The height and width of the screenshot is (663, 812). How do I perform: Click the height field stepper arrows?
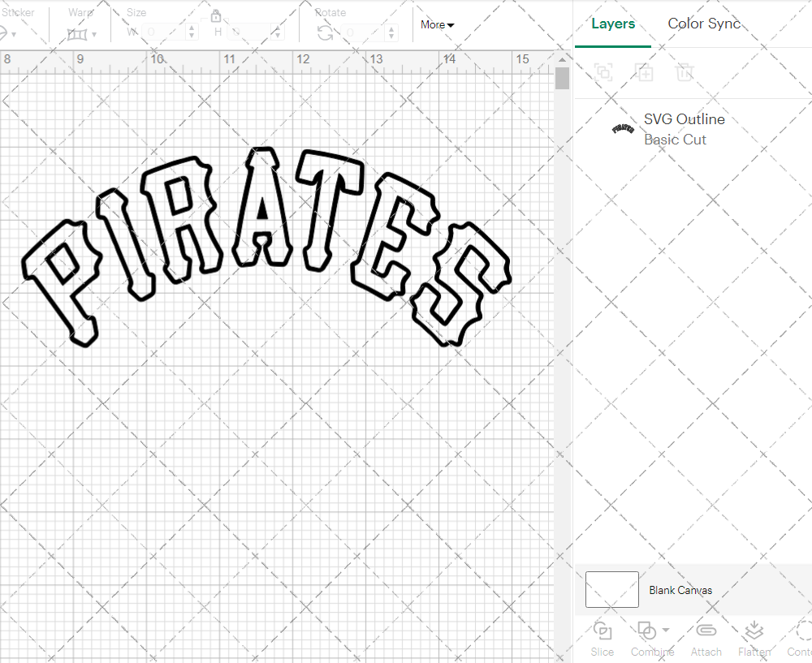277,32
